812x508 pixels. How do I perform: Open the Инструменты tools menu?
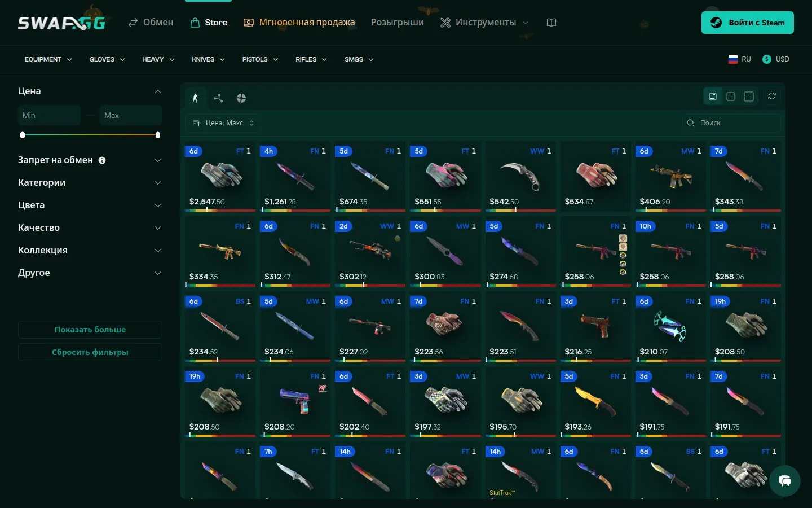(x=484, y=23)
